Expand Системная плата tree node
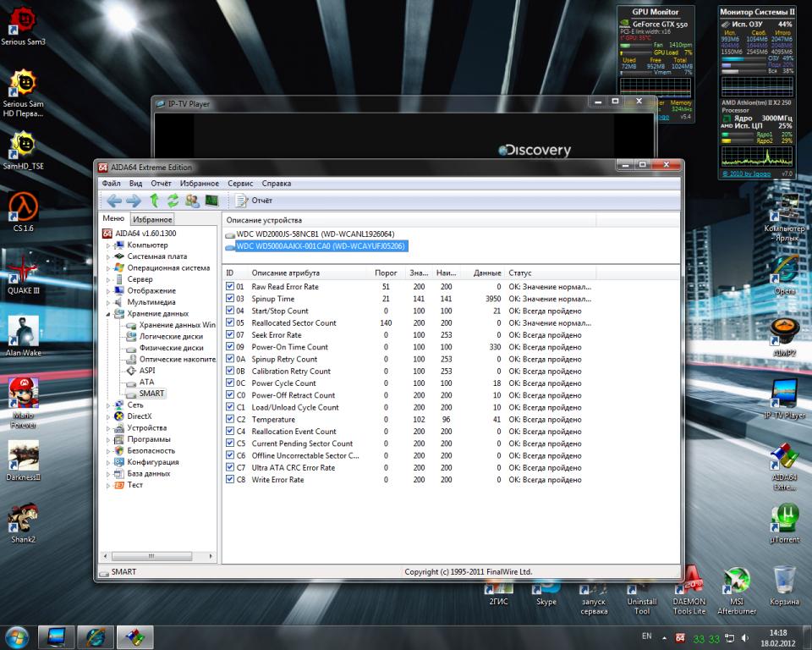The image size is (812, 650). coord(108,256)
